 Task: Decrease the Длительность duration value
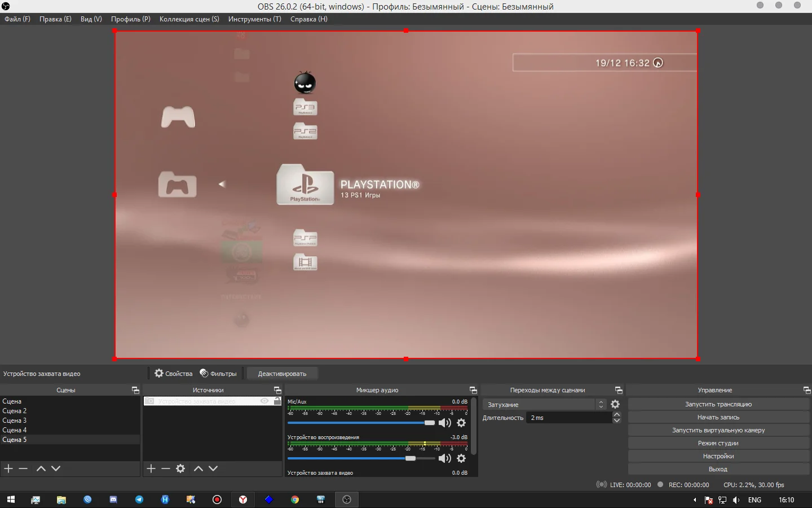[617, 421]
